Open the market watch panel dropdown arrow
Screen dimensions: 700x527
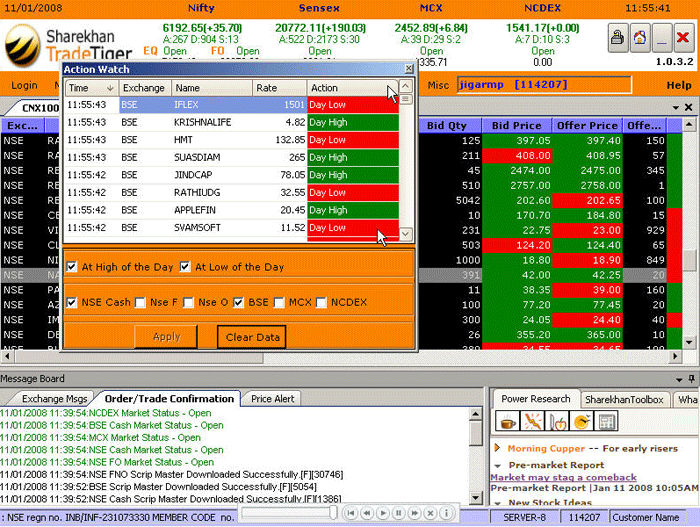coord(676,108)
